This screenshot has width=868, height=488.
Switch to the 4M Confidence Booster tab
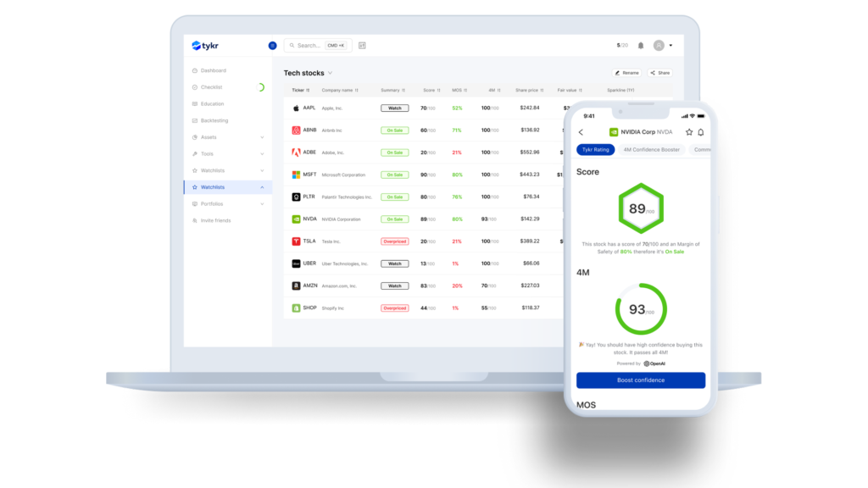coord(651,150)
